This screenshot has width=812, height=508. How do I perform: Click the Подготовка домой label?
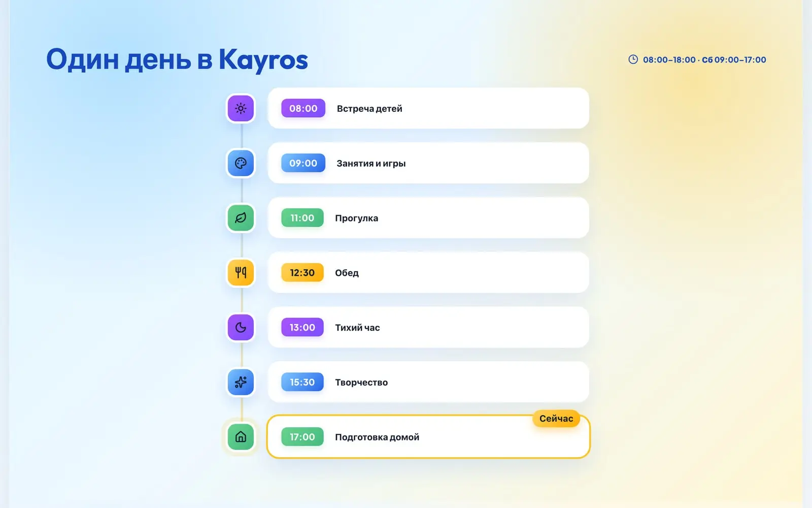[x=377, y=437]
